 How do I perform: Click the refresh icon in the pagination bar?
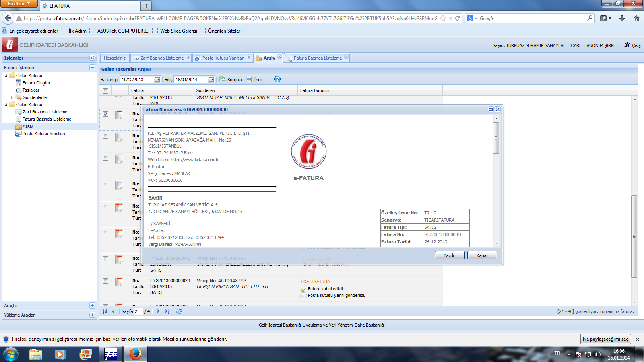point(179,311)
